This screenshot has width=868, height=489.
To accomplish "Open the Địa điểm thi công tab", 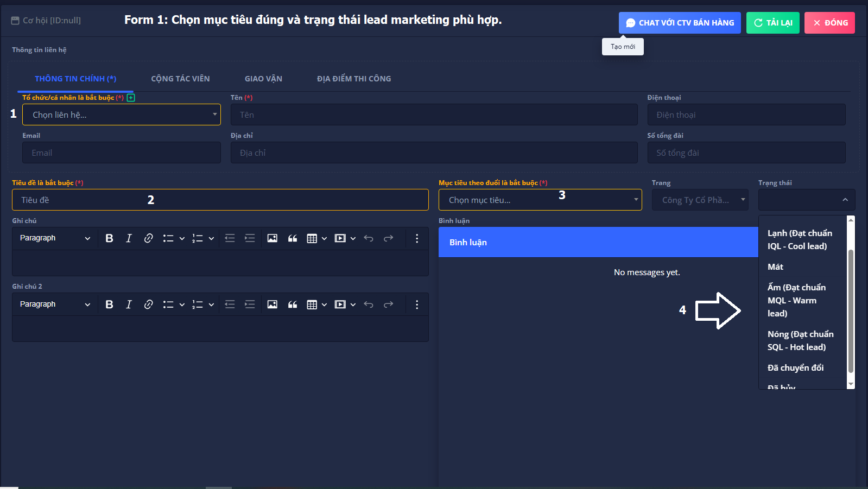I will tap(353, 79).
